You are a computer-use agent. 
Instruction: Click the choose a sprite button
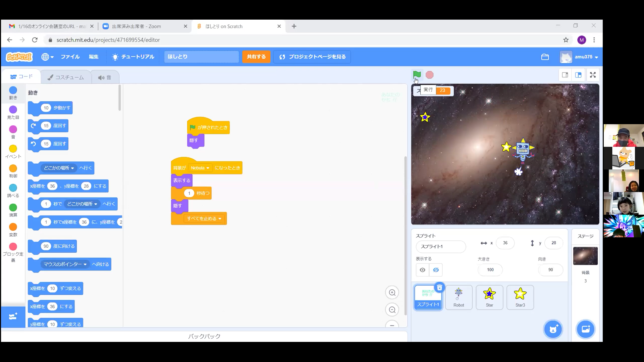click(553, 329)
